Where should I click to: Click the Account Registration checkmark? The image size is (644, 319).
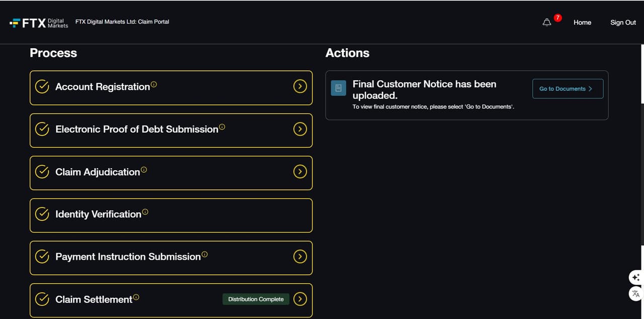click(x=42, y=87)
